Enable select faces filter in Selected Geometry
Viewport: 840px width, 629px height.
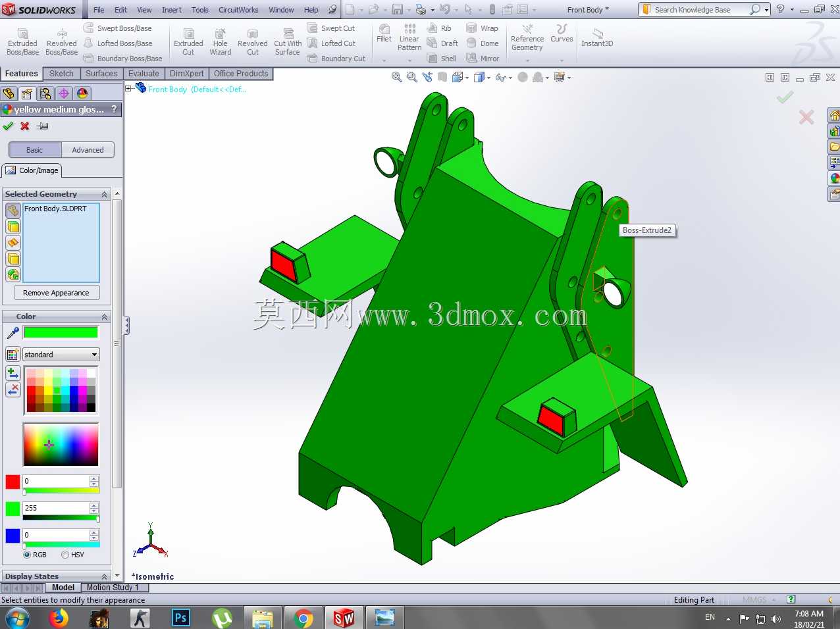click(x=13, y=227)
